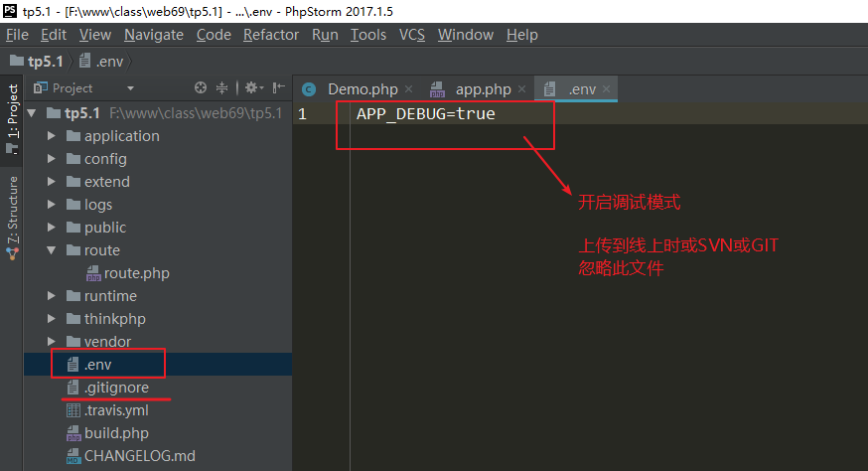
Task: Click line number 1 in gutter
Action: [302, 114]
